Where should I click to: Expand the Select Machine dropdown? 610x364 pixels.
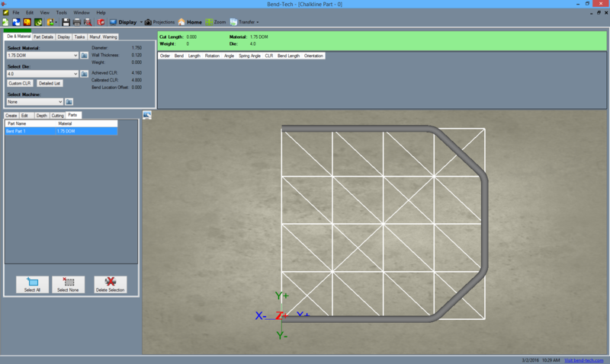point(60,102)
